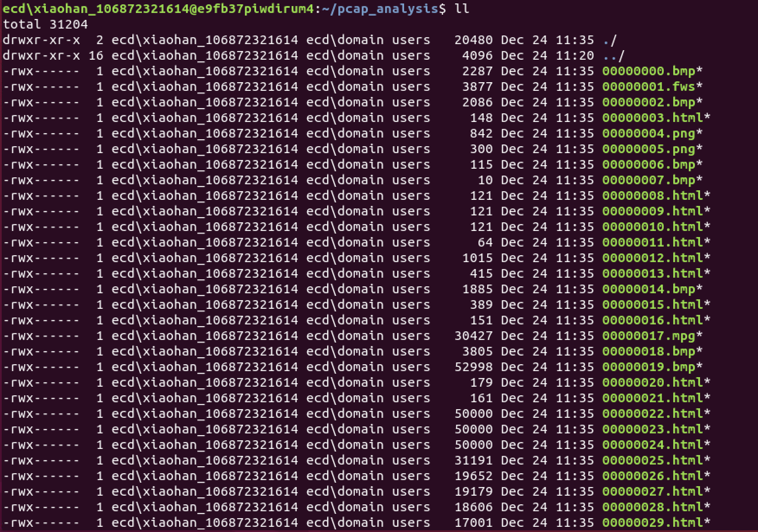Click the parent directory ../ entry

(x=613, y=55)
